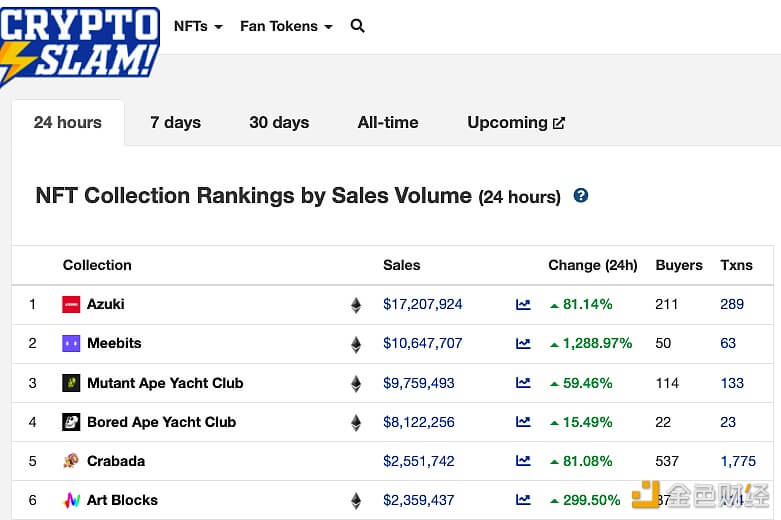The height and width of the screenshot is (520, 781).
Task: Click Ethereum icon in Mutant Ape row
Action: [356, 384]
